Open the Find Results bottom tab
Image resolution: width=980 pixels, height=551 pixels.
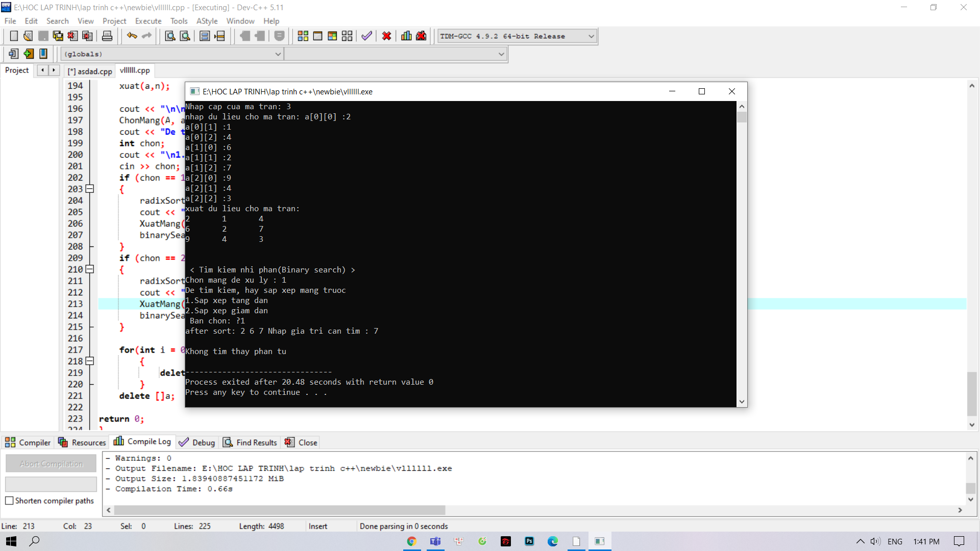tap(251, 442)
